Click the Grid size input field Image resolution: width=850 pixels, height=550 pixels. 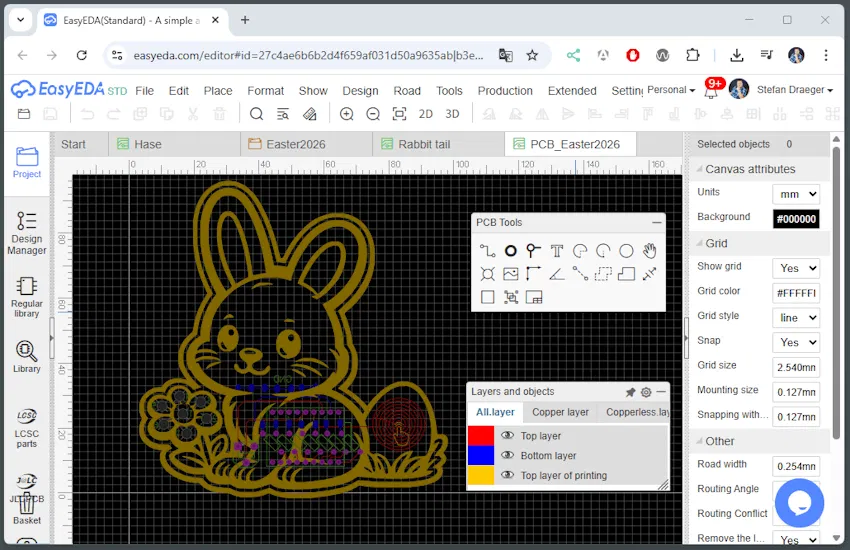(795, 367)
